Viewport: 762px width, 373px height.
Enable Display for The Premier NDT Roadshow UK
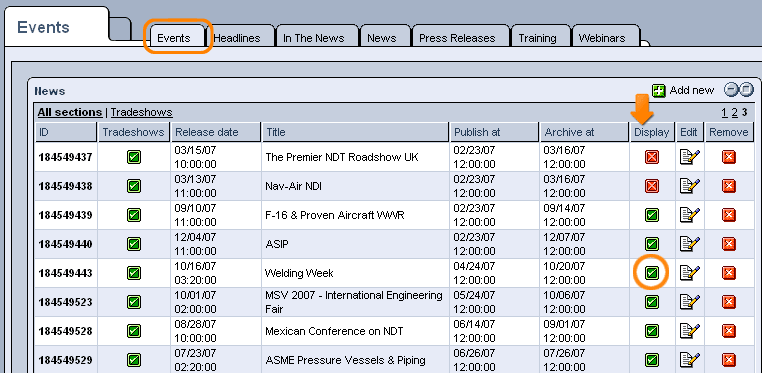click(x=652, y=157)
